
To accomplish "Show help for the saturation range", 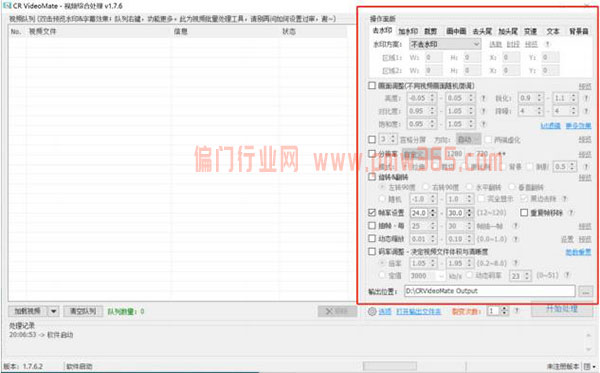I will click(x=483, y=124).
